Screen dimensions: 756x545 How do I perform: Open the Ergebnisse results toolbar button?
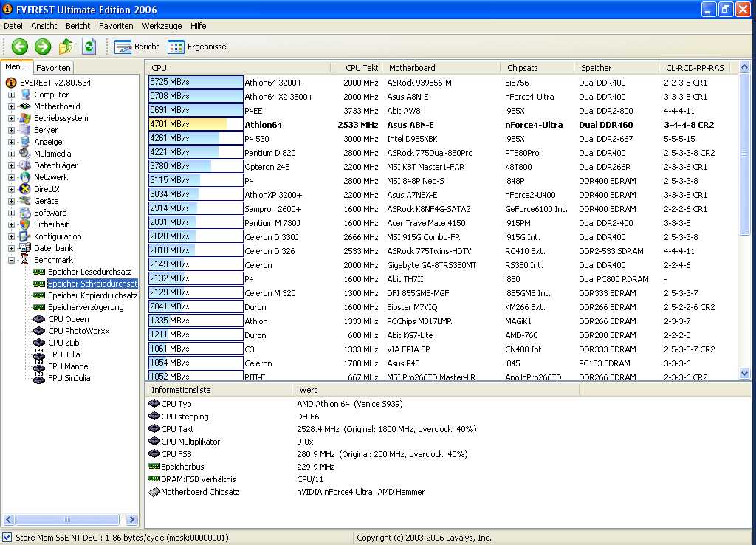tap(197, 47)
